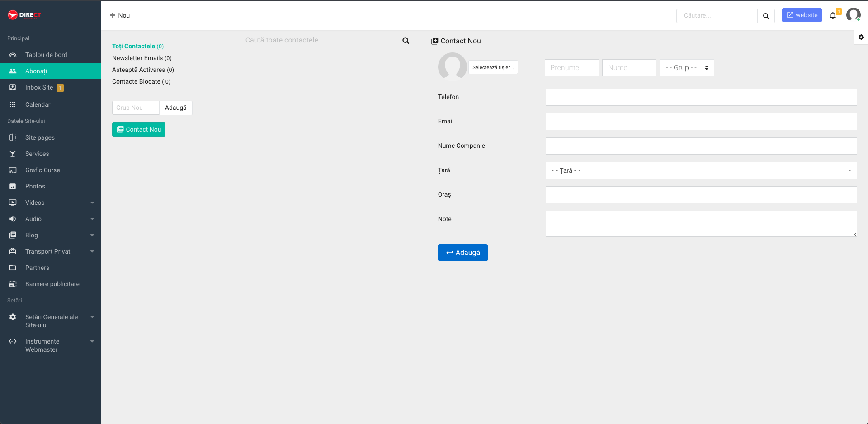Click the settings gear icon at top right
The width and height of the screenshot is (868, 424).
pyautogui.click(x=861, y=37)
